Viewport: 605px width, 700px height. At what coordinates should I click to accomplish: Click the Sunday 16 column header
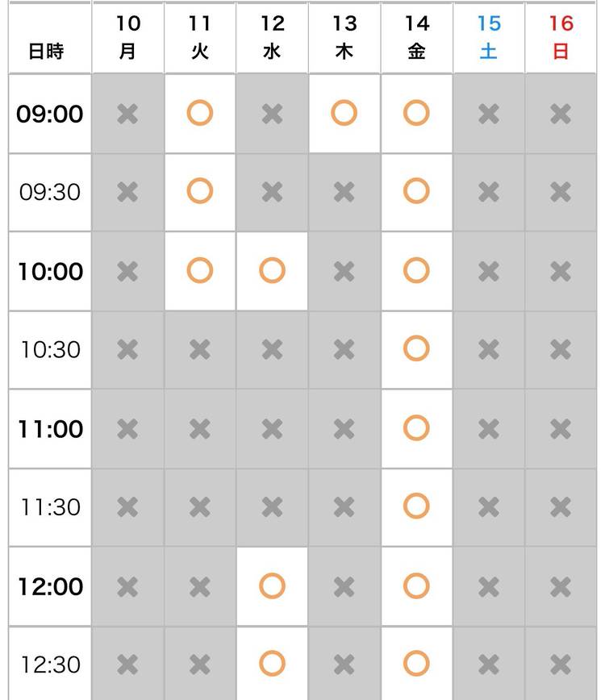click(x=561, y=37)
